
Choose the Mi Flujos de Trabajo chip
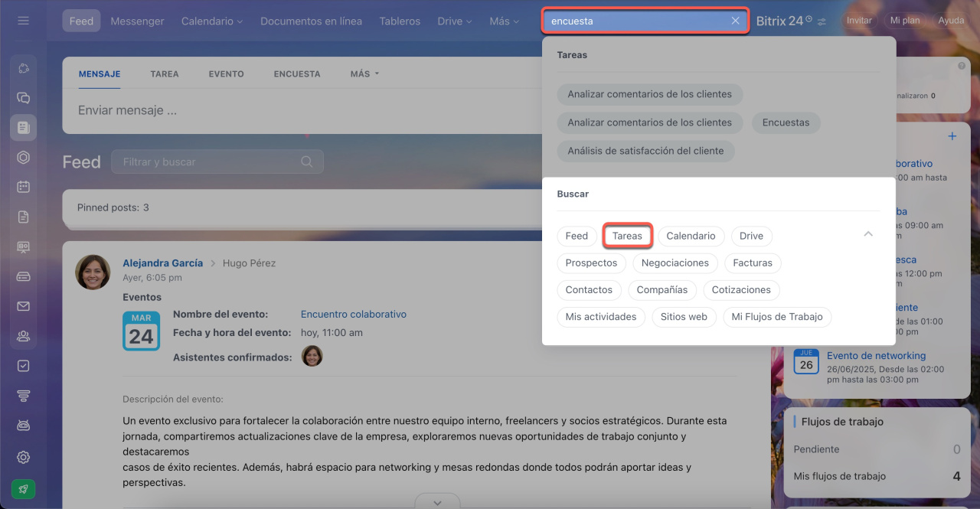pyautogui.click(x=777, y=317)
